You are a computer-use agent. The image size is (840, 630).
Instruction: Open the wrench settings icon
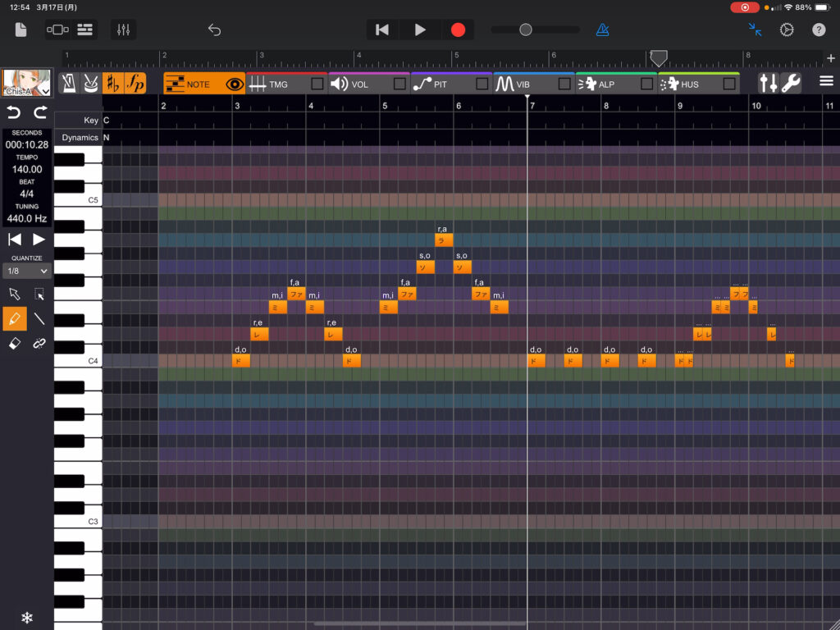(x=791, y=83)
